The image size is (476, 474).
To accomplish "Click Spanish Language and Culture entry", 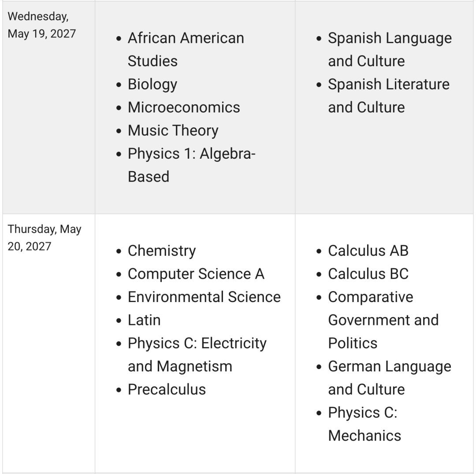I will click(390, 49).
